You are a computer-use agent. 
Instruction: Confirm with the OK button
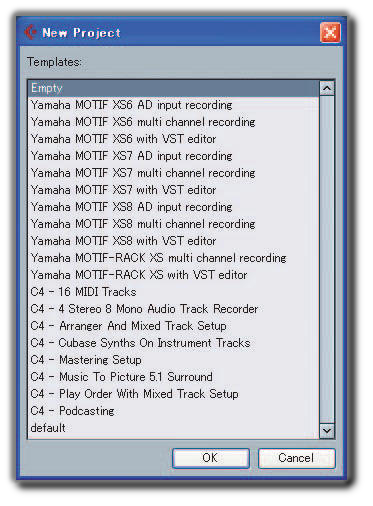click(x=211, y=458)
